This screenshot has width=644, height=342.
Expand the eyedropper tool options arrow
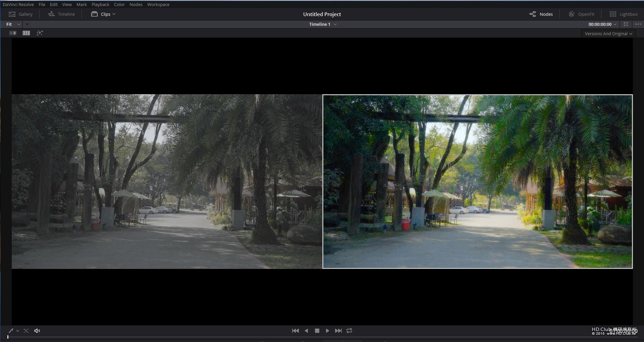coord(17,331)
